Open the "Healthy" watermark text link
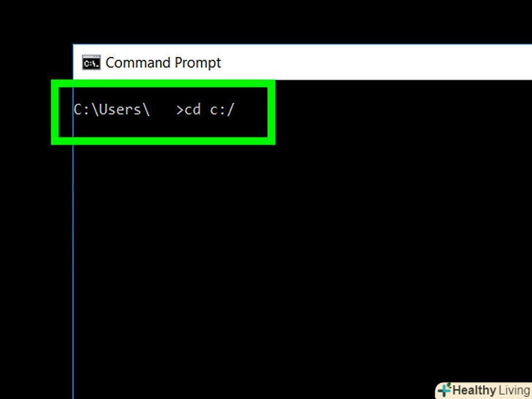This screenshot has height=399, width=532. click(x=474, y=390)
